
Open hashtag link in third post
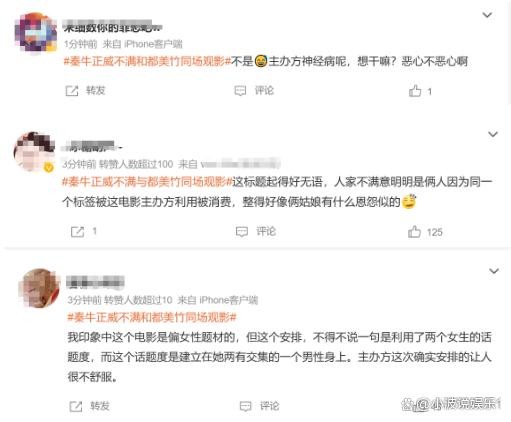point(152,317)
